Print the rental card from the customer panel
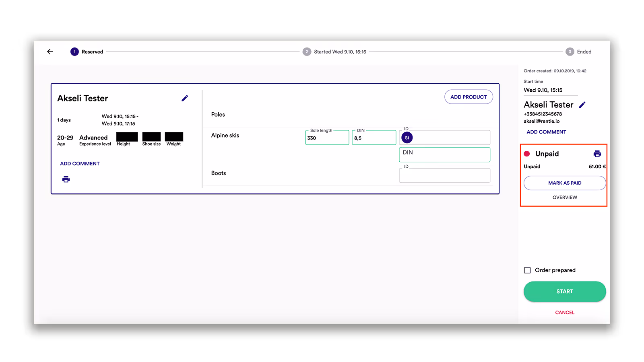The width and height of the screenshot is (644, 362). (x=66, y=179)
